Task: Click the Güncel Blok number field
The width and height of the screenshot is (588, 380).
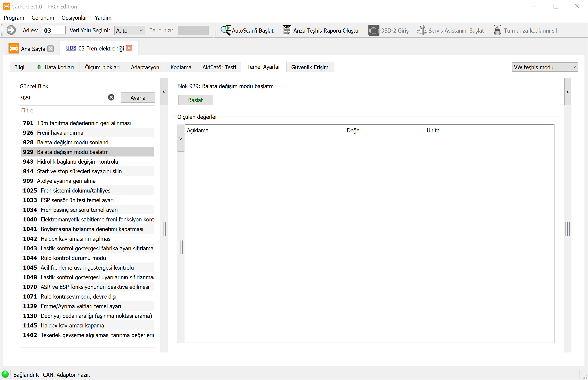Action: tap(69, 98)
